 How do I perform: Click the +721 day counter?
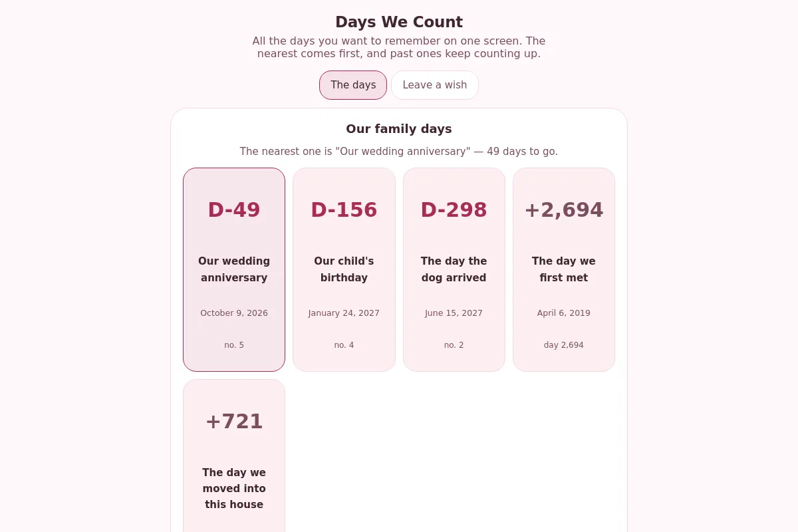tap(234, 422)
